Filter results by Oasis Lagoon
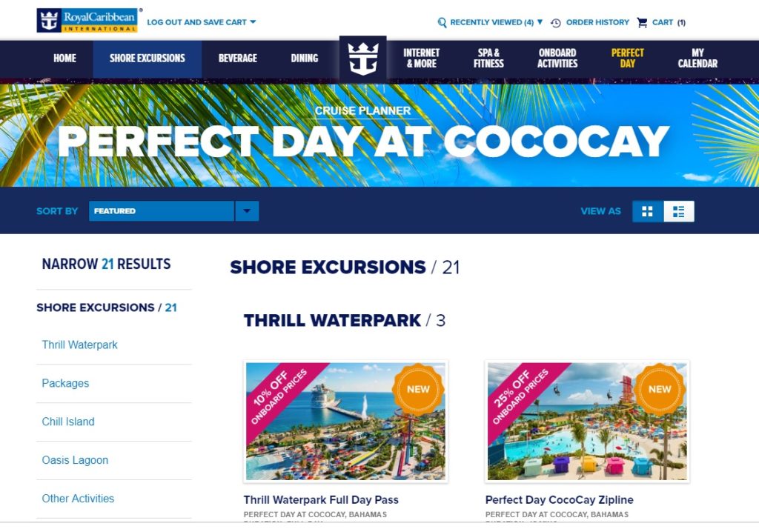 pyautogui.click(x=75, y=460)
